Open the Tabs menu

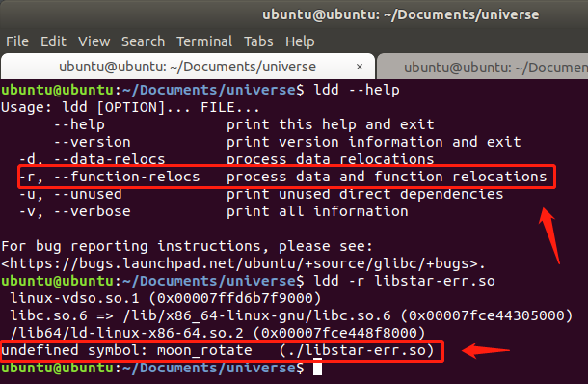[258, 41]
